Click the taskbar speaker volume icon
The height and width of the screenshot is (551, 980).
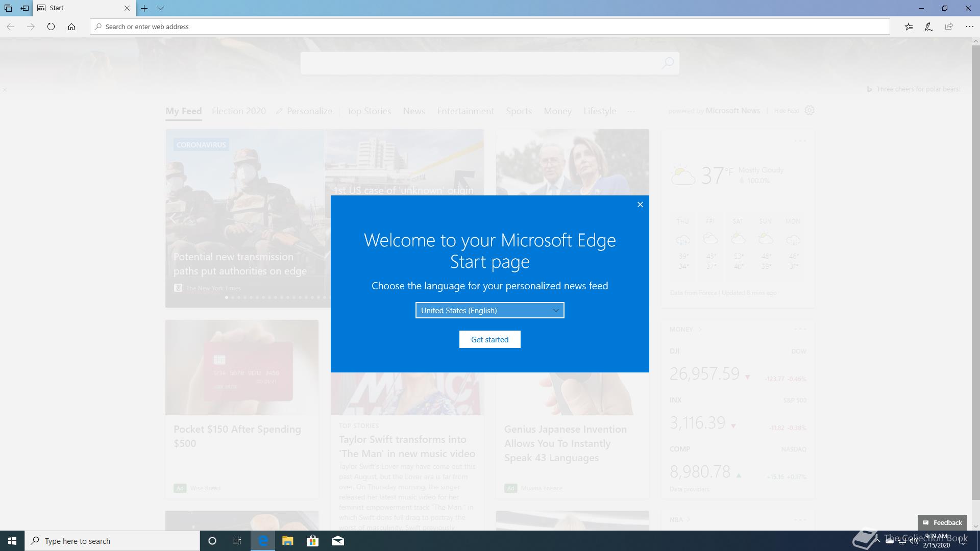pyautogui.click(x=914, y=541)
